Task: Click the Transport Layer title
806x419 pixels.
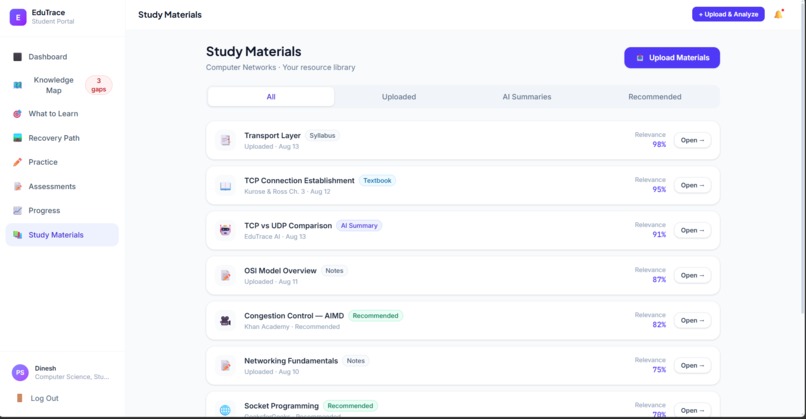Action: click(272, 136)
